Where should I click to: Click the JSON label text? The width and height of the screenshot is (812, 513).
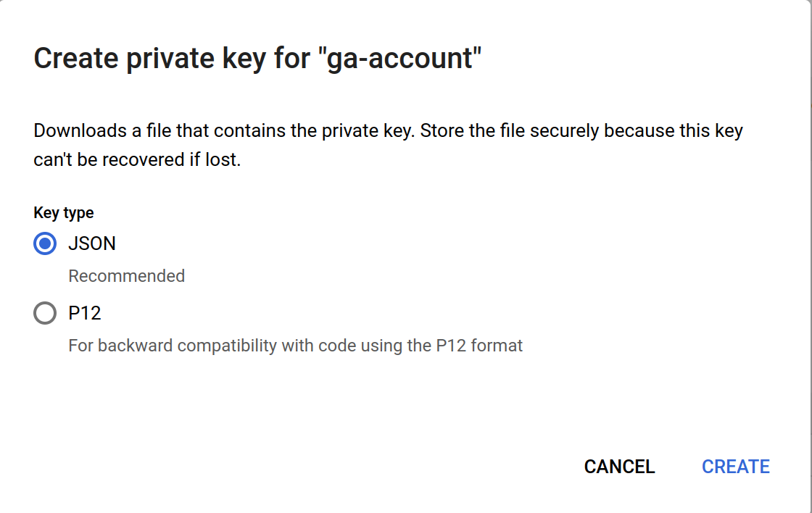click(x=92, y=243)
